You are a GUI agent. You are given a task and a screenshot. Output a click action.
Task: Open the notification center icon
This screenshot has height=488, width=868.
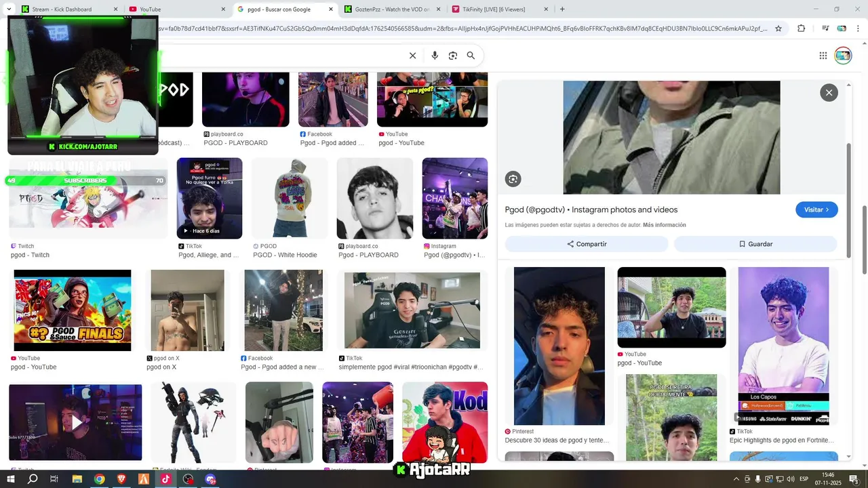tap(854, 479)
